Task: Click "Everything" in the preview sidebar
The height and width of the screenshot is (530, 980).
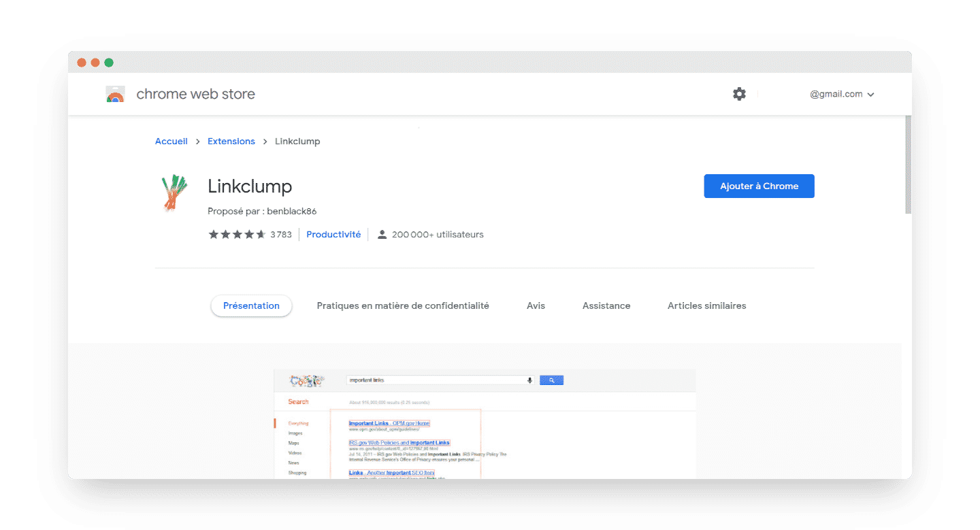Action: [x=298, y=423]
